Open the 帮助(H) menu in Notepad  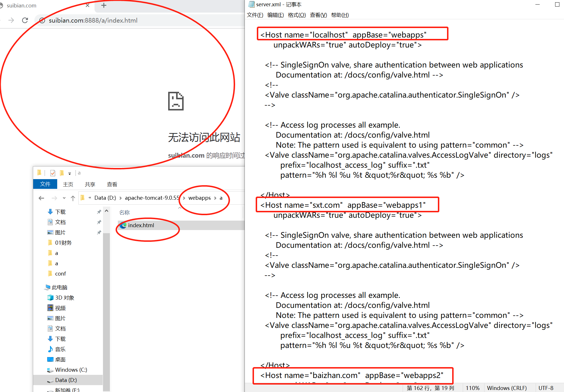coord(340,15)
